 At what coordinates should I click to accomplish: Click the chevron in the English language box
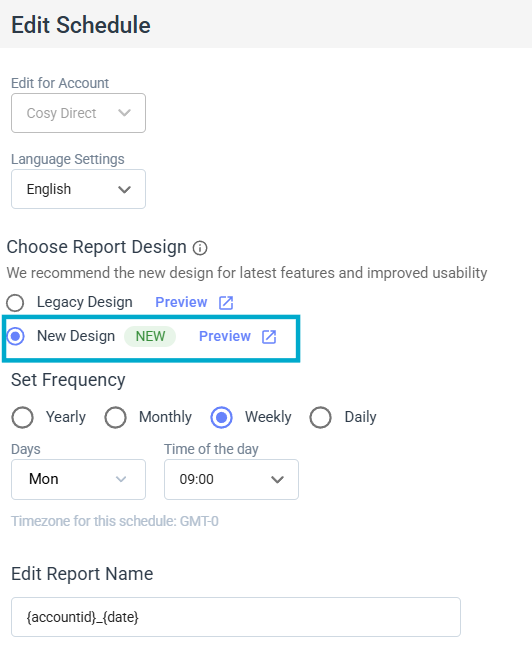coord(124,190)
